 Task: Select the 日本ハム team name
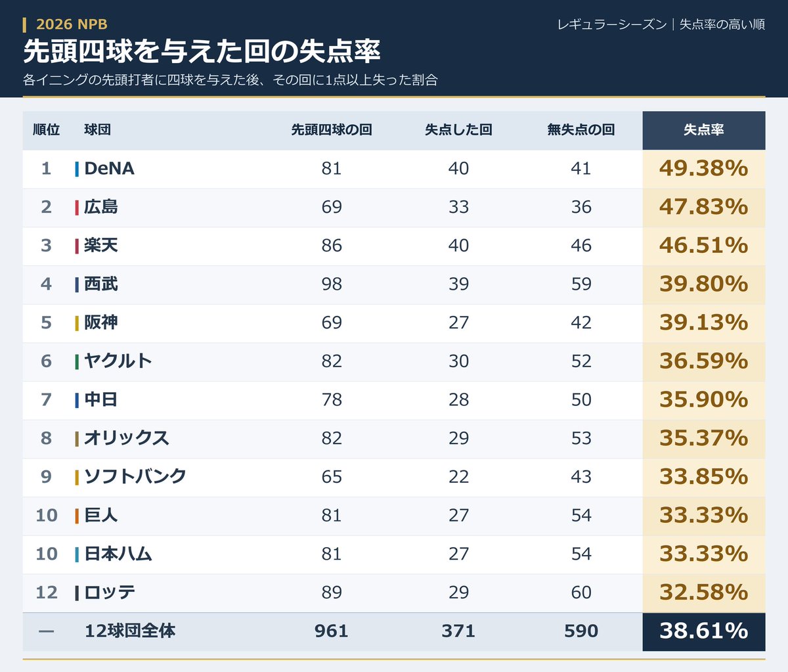coord(118,554)
